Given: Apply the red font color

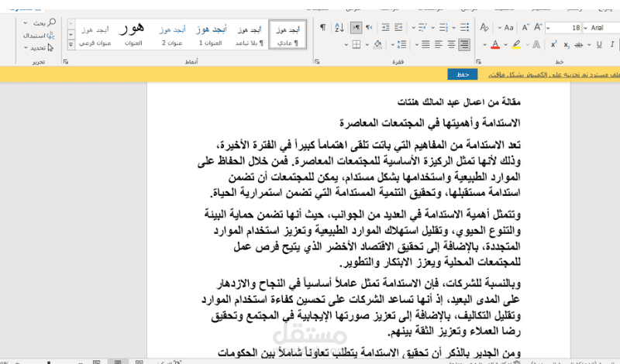Looking at the screenshot, I should click(495, 45).
